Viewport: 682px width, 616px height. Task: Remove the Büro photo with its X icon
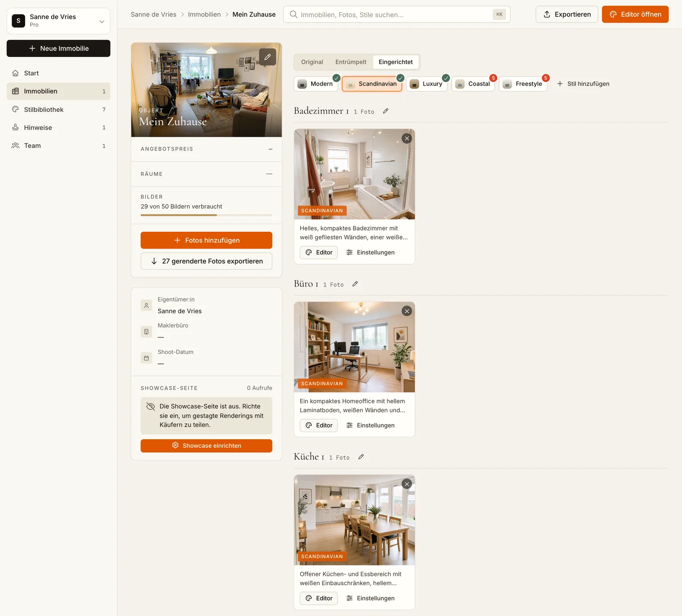[407, 311]
